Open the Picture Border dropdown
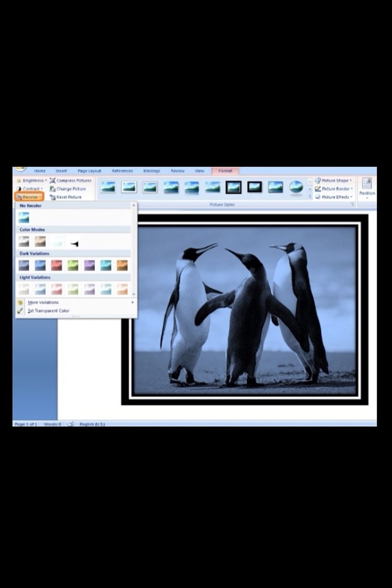Screen dimensions: 392x588 click(x=334, y=189)
